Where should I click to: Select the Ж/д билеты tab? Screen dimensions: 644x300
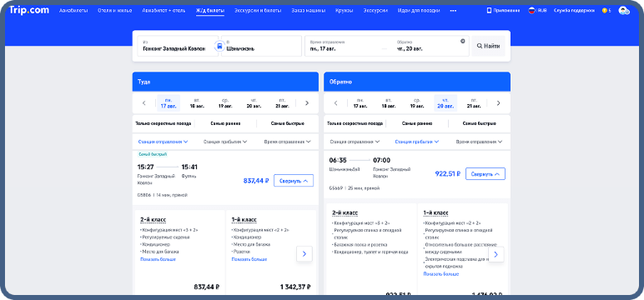pos(210,11)
